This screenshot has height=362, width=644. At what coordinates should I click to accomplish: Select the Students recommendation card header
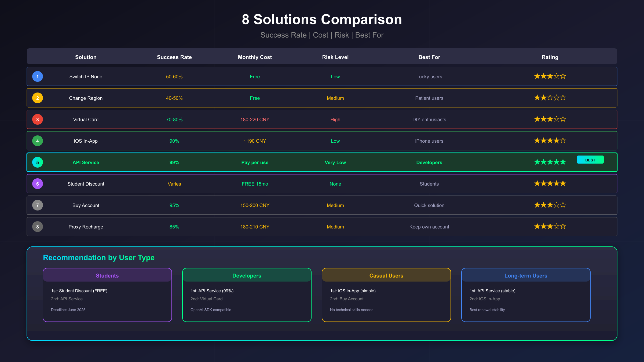107,275
